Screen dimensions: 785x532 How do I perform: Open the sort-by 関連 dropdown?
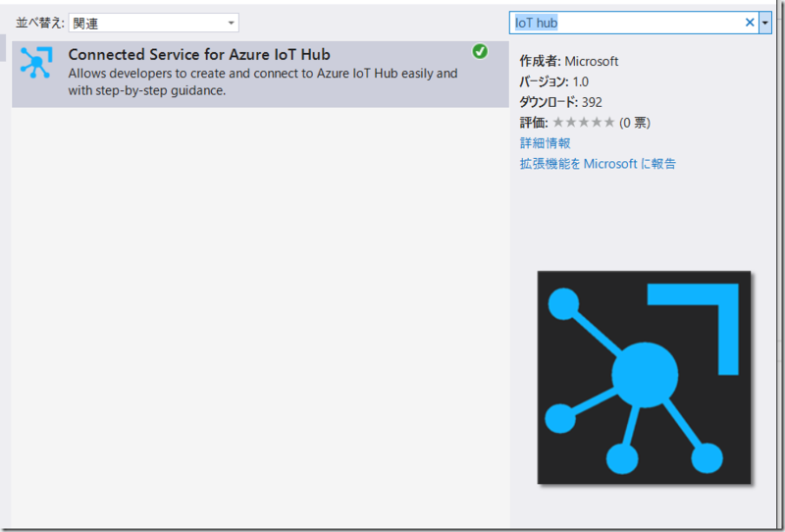[154, 23]
